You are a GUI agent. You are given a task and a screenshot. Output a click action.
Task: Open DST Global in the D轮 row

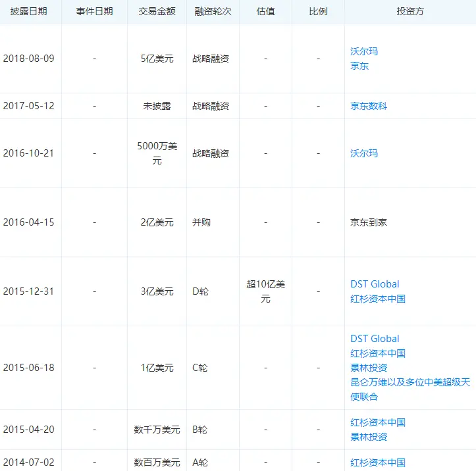tap(375, 284)
